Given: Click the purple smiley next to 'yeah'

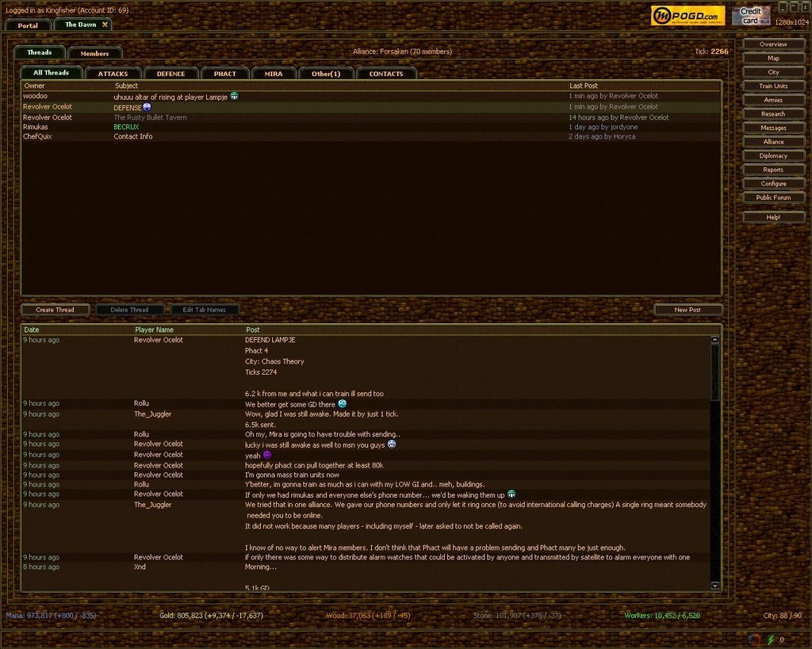Looking at the screenshot, I should pos(267,455).
